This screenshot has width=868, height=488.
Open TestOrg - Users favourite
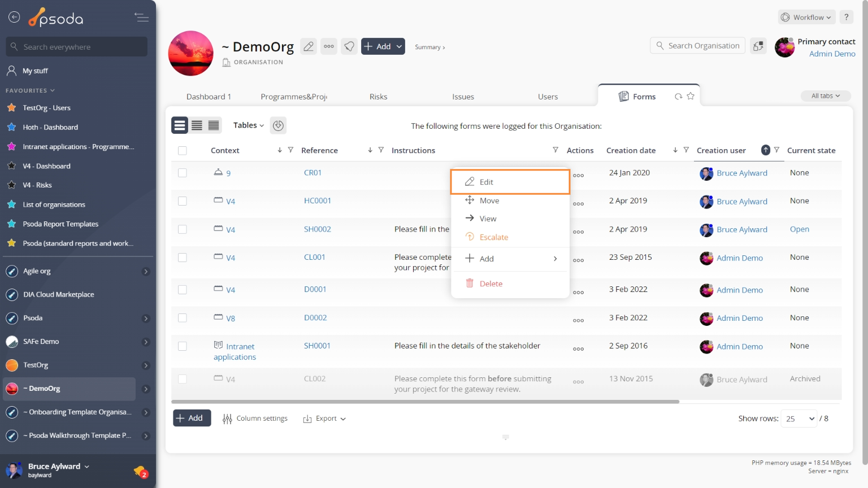coord(46,108)
